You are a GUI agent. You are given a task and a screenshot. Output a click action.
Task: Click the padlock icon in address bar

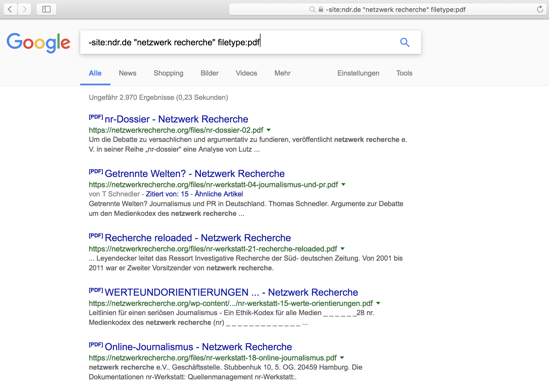321,9
